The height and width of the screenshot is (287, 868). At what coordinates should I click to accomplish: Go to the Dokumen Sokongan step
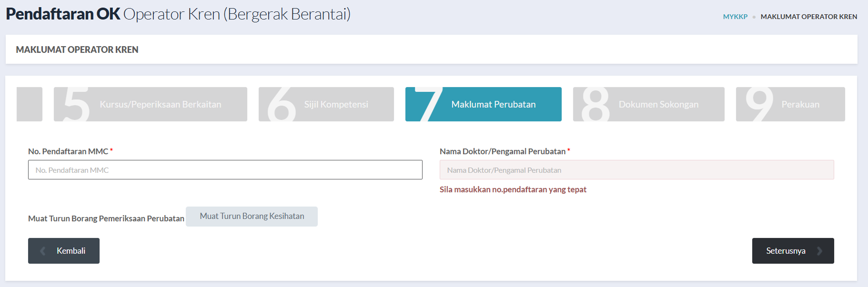coord(658,104)
